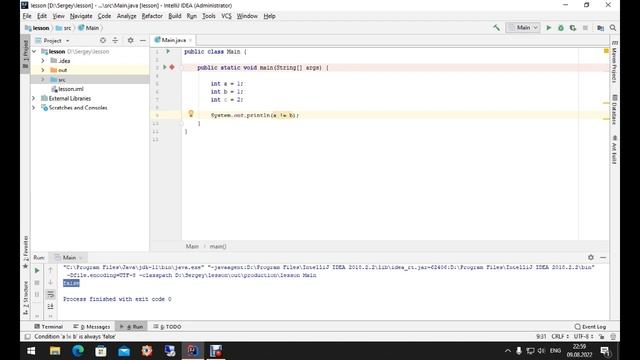Toggle soft-wrap in Run console
Viewport: 640px width, 360px height.
click(51, 294)
